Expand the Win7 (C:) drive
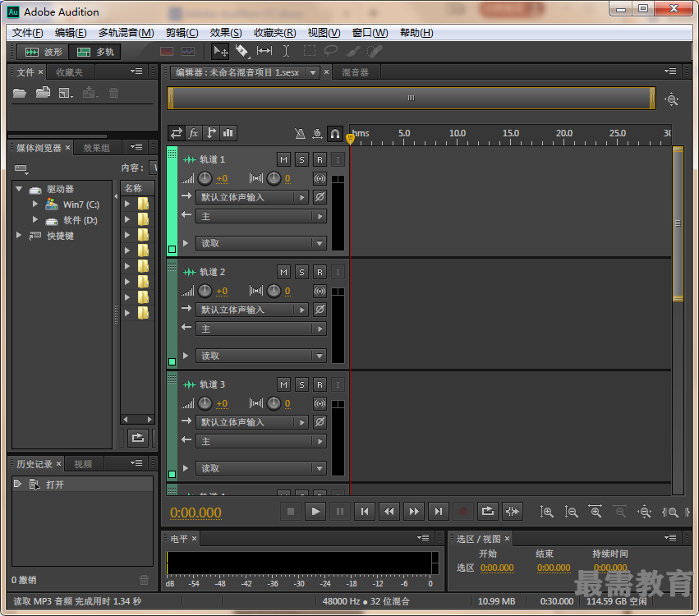Screen dimensions: 699x616 35,205
